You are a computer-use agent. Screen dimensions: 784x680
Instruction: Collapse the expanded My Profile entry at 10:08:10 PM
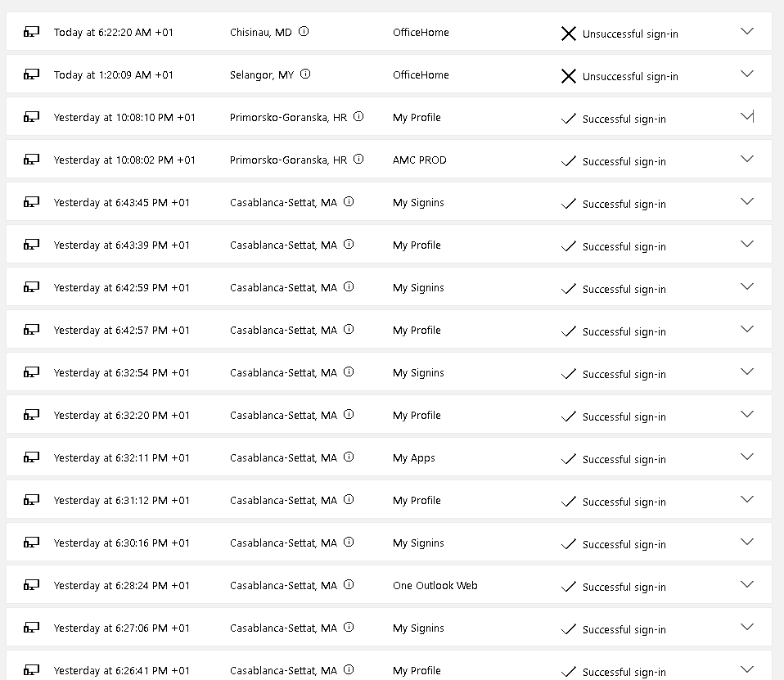(x=746, y=115)
